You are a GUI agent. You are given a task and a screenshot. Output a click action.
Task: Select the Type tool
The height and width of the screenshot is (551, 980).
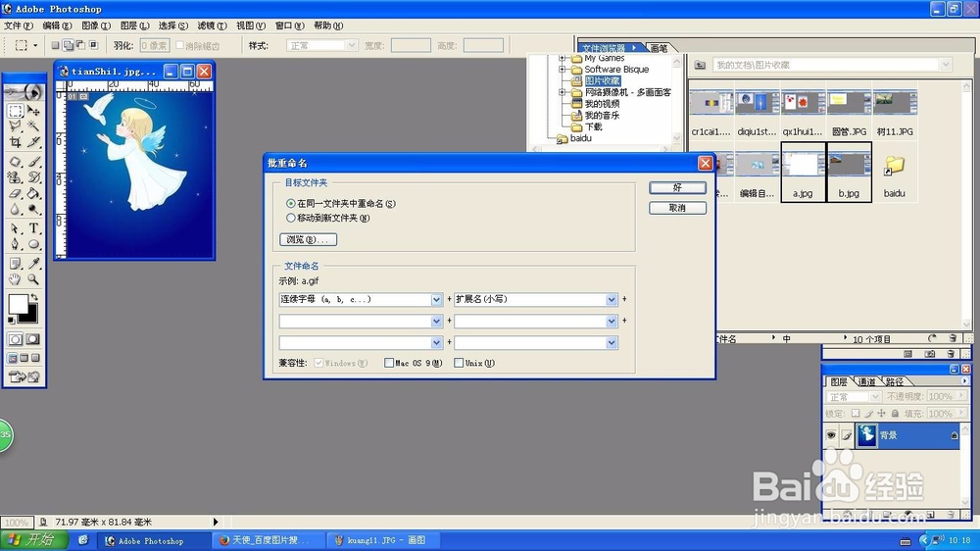coord(33,228)
